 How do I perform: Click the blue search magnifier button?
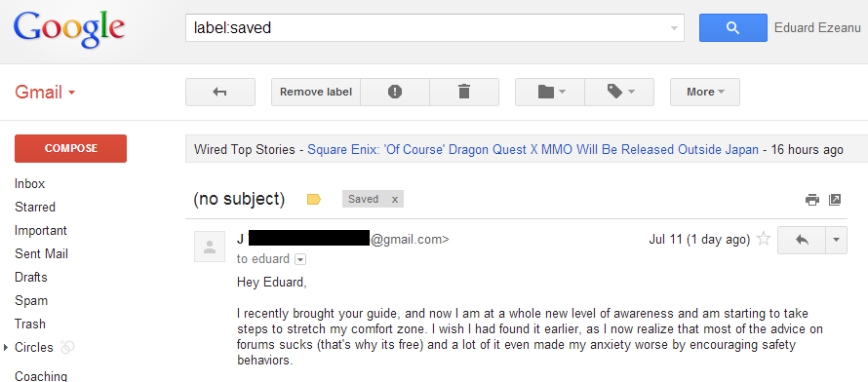click(x=733, y=27)
